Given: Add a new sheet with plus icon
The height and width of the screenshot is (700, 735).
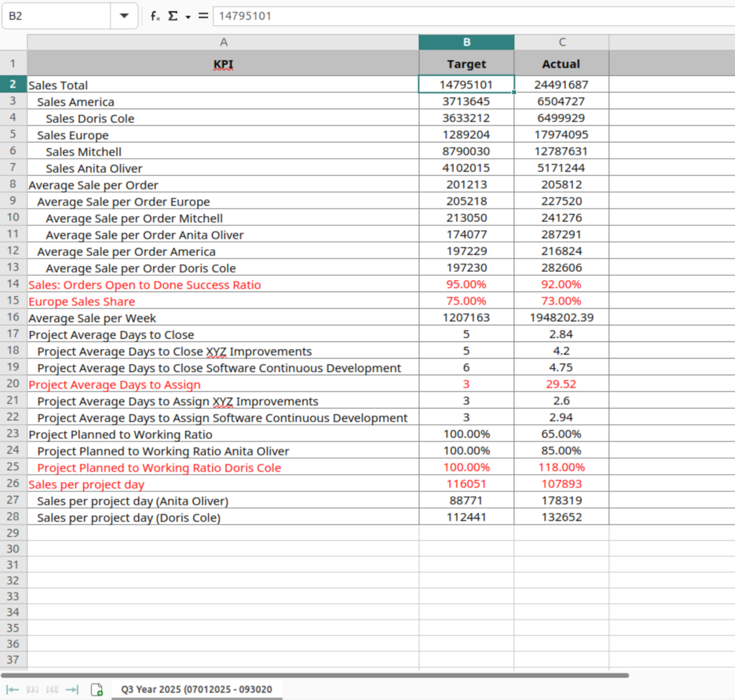Looking at the screenshot, I should click(97, 690).
